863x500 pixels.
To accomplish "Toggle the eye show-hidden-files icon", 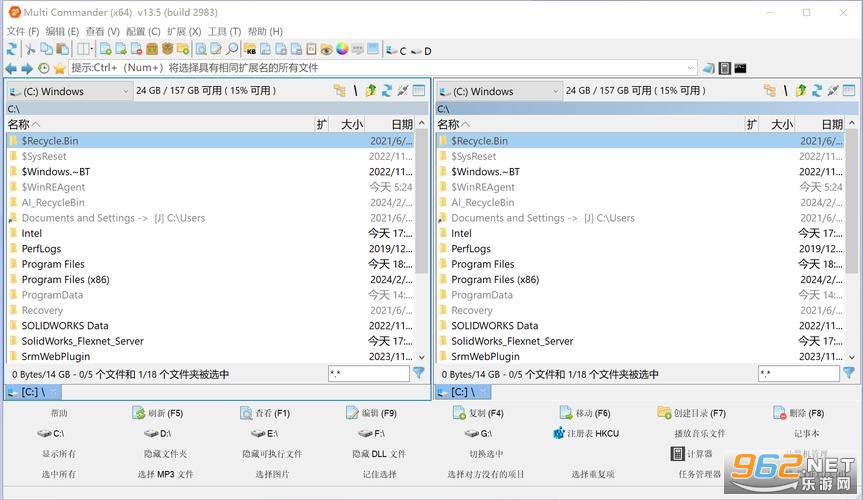I will [x=326, y=50].
